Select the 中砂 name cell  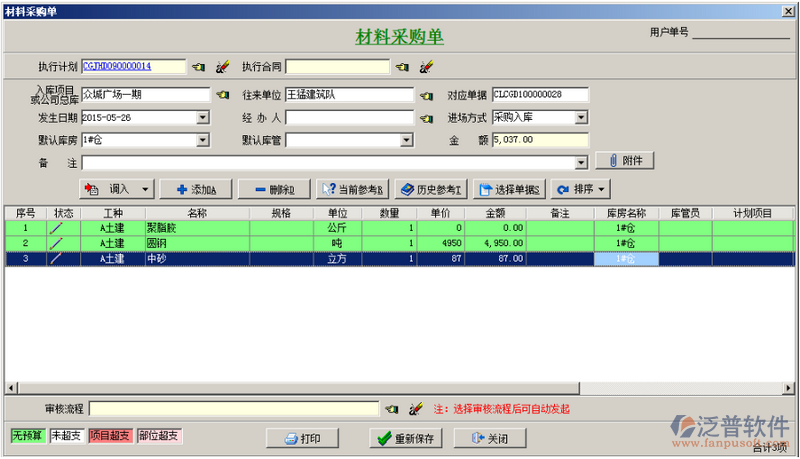click(x=197, y=259)
